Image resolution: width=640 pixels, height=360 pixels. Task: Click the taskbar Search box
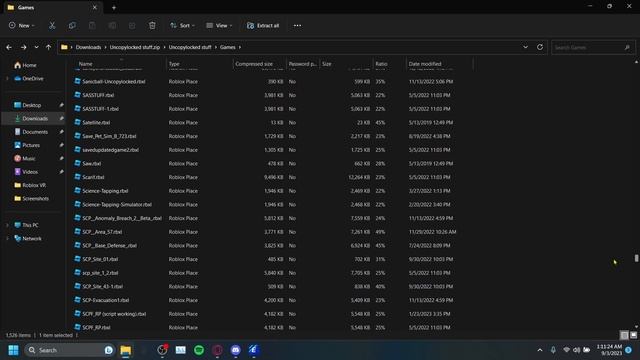[69, 350]
